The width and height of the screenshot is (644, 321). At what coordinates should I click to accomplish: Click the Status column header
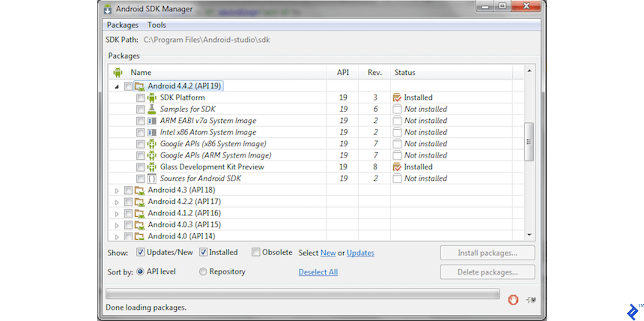(x=405, y=72)
